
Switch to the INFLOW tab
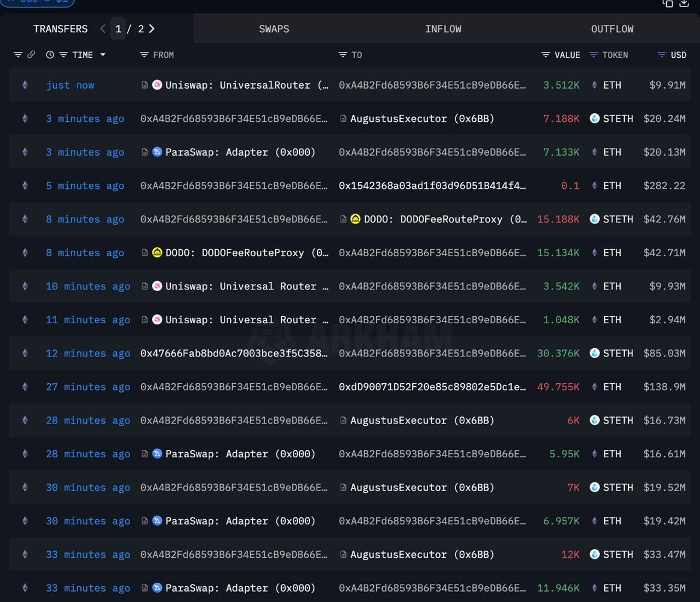pyautogui.click(x=443, y=29)
